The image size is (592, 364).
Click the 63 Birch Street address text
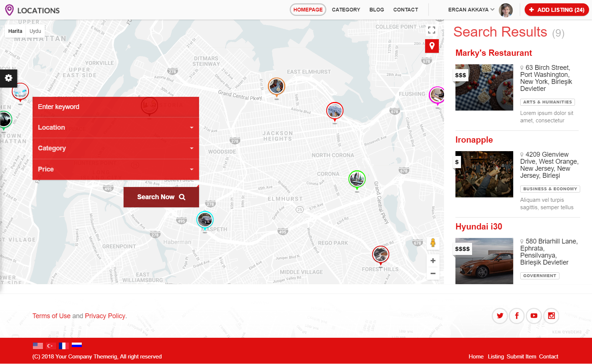click(x=546, y=78)
